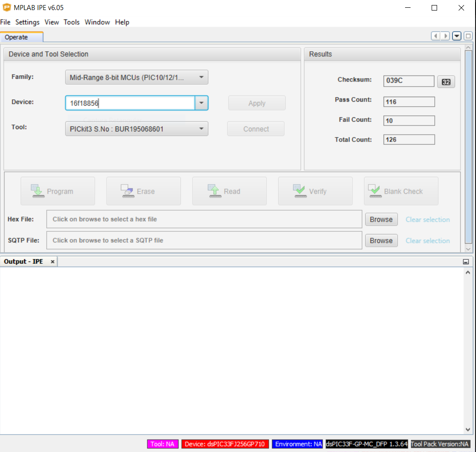Open the View menu
476x452 pixels.
click(52, 22)
